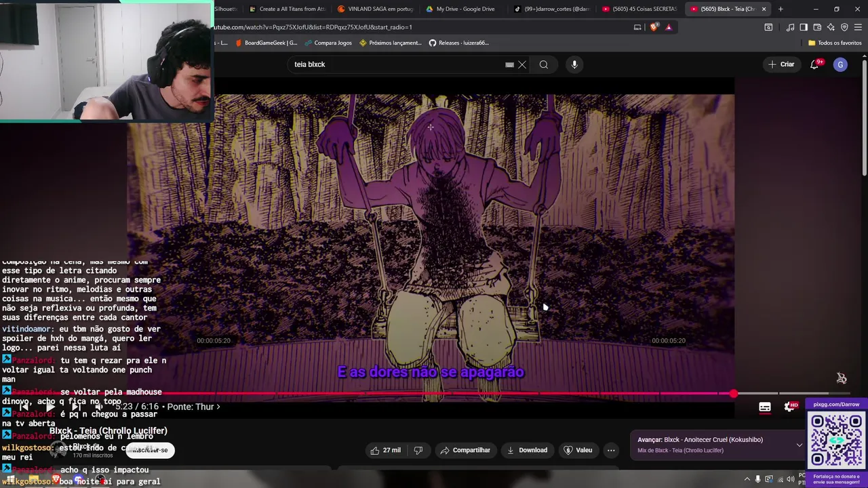Click the browser address bar URL
The height and width of the screenshot is (488, 868).
(313, 27)
